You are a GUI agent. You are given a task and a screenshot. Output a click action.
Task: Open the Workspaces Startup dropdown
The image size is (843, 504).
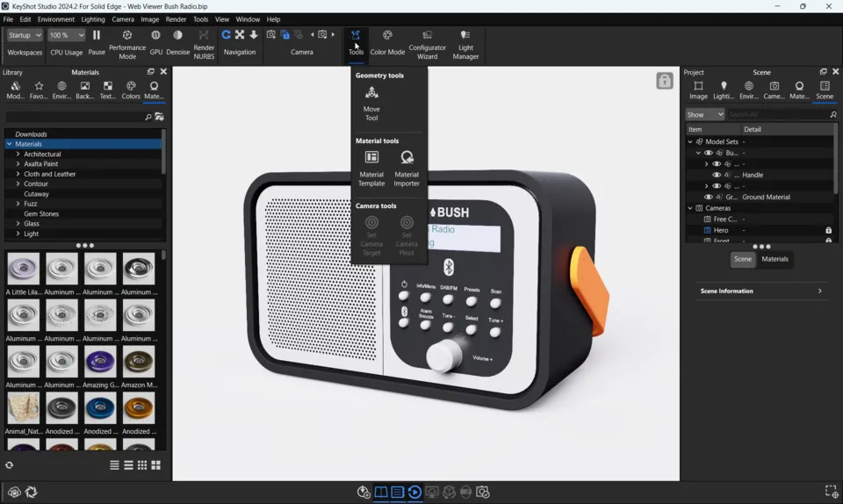[25, 35]
